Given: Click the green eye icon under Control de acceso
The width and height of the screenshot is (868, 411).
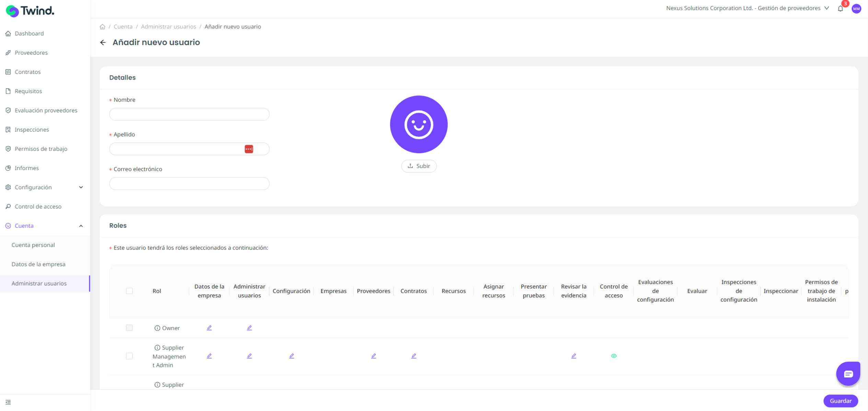Looking at the screenshot, I should point(614,356).
